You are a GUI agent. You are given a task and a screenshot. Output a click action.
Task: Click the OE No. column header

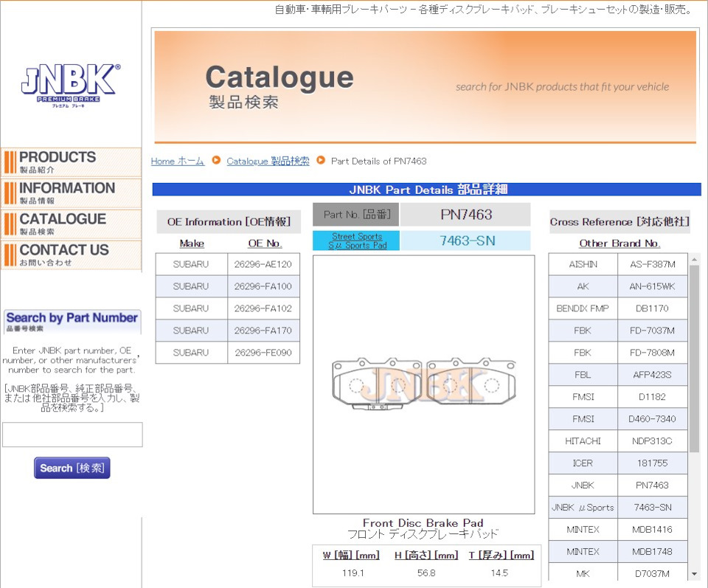click(265, 243)
